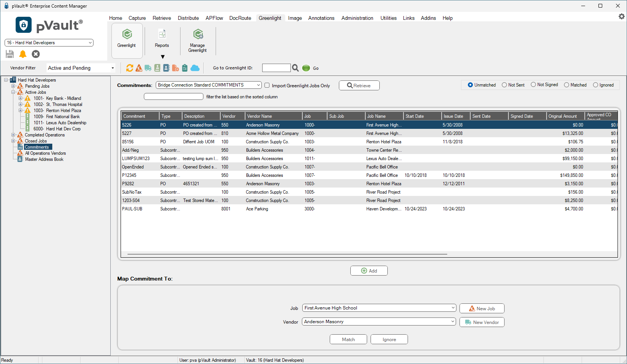Click the green truck toolbar icon
Image resolution: width=627 pixels, height=364 pixels.
tap(148, 68)
